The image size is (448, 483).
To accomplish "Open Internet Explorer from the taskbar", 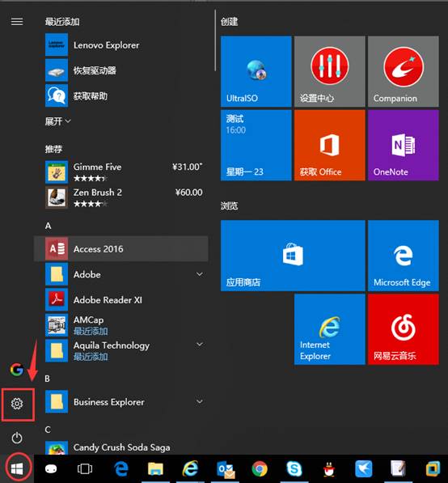I will click(190, 469).
